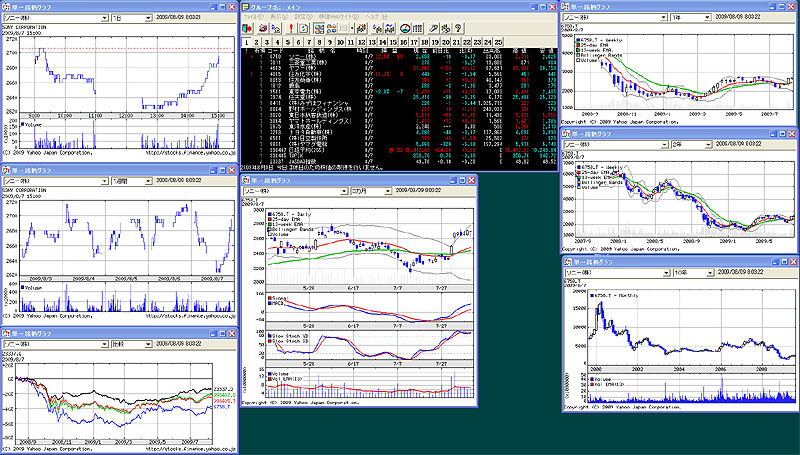Click the small arrow beside the list-view toolbar icon
Viewport: 800px width, 455px height.
[x=353, y=28]
